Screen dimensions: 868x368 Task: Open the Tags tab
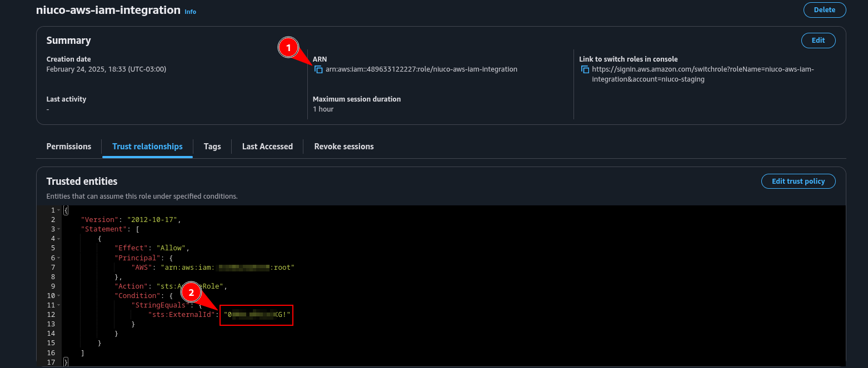(x=212, y=147)
